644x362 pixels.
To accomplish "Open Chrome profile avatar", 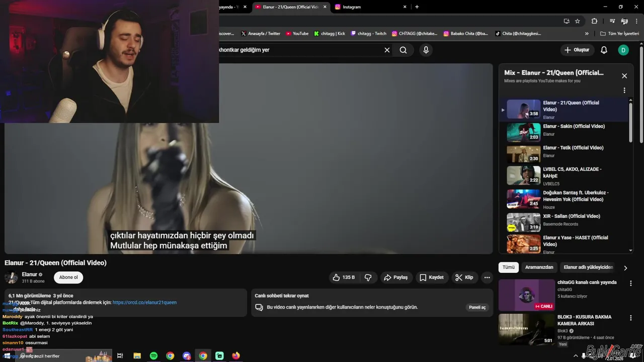I will point(624,21).
